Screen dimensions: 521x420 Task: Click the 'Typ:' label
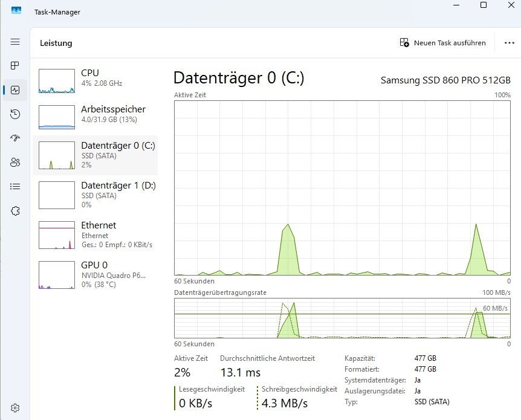click(351, 402)
